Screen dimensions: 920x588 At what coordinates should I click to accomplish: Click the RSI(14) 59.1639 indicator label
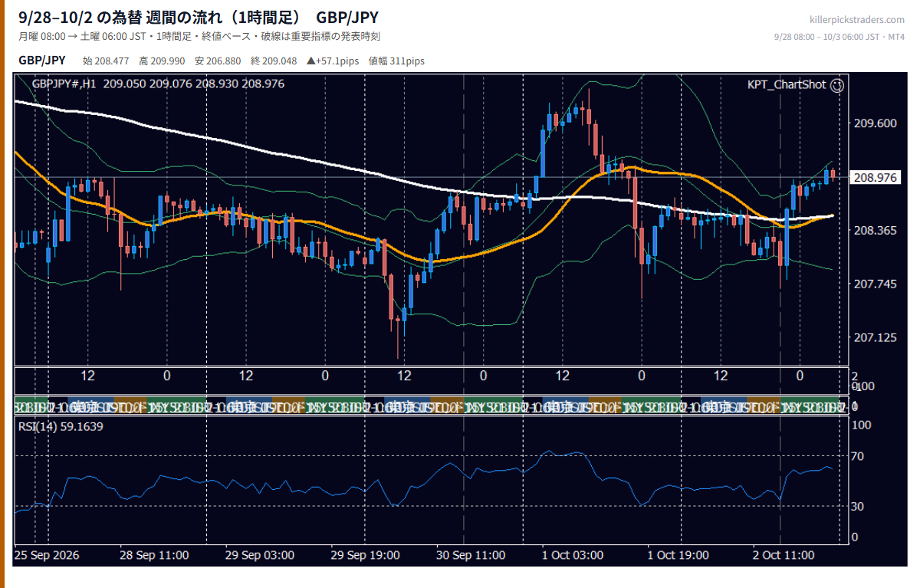61,426
